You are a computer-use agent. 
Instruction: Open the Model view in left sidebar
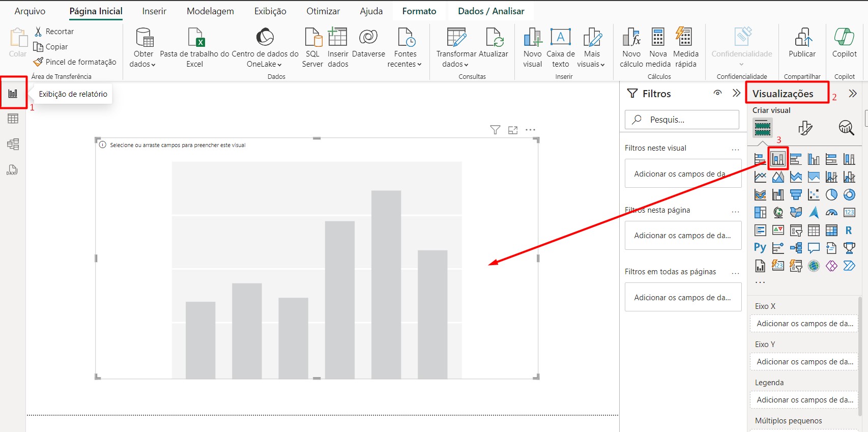point(13,144)
